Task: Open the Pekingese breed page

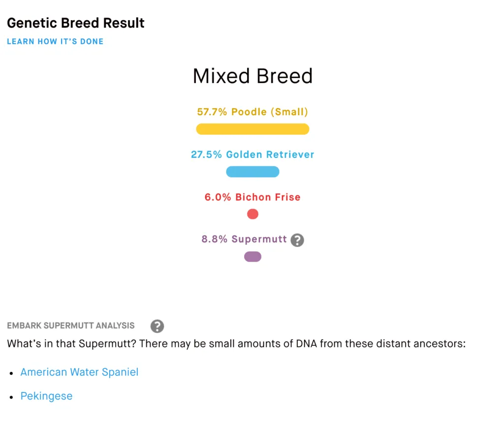Action: (46, 396)
